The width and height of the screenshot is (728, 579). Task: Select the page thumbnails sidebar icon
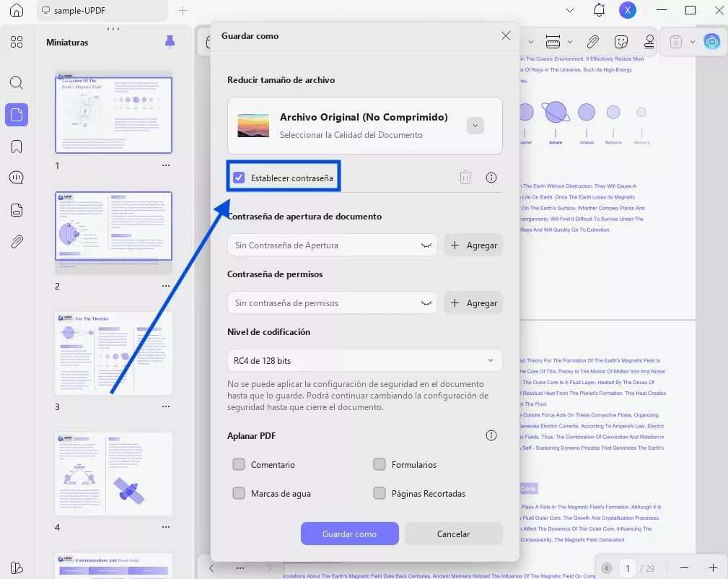17,115
